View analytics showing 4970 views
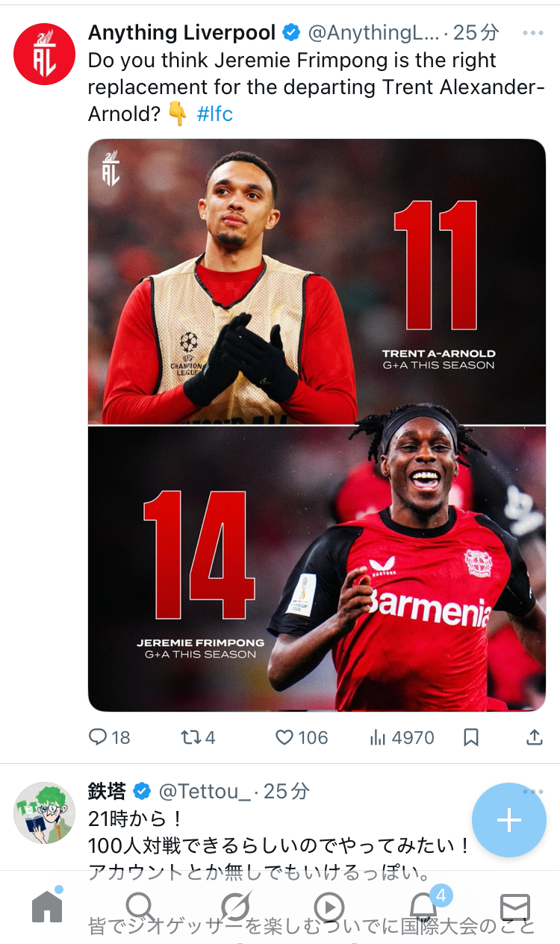The height and width of the screenshot is (944, 560). click(x=402, y=738)
